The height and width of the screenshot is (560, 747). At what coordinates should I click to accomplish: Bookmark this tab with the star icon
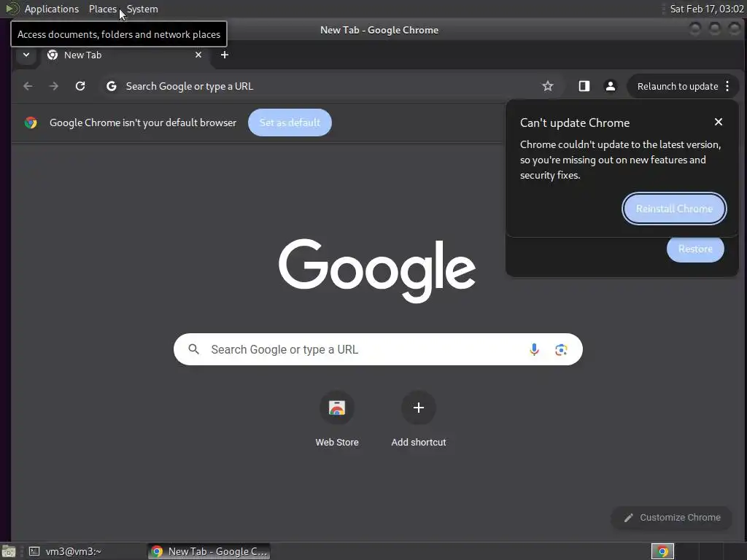point(548,86)
